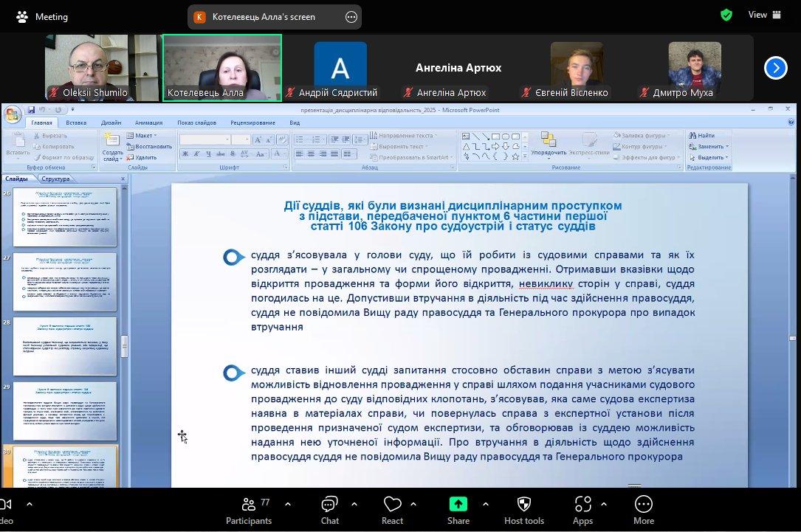The width and height of the screenshot is (801, 532).
Task: Click the Grow Font icon
Action: pos(258,139)
